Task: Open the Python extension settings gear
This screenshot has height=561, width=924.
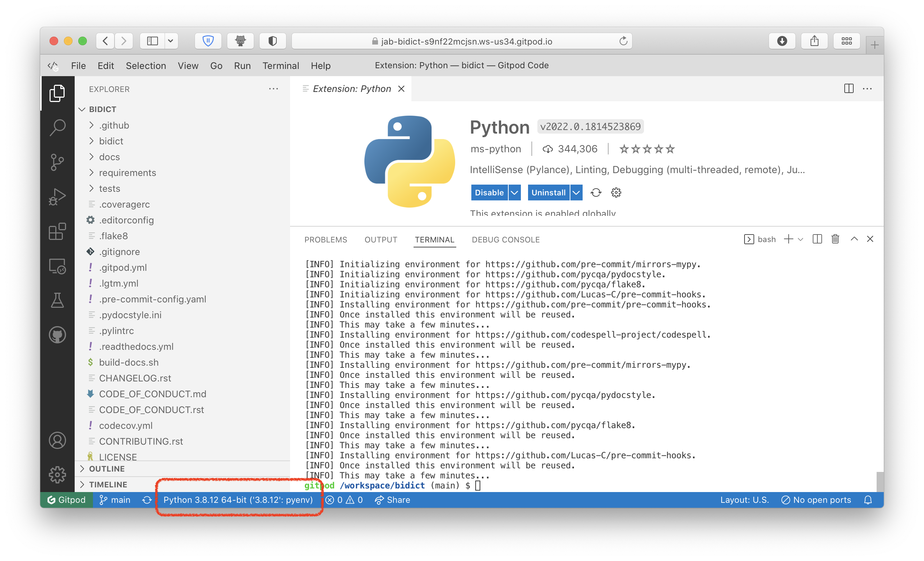Action: tap(615, 193)
